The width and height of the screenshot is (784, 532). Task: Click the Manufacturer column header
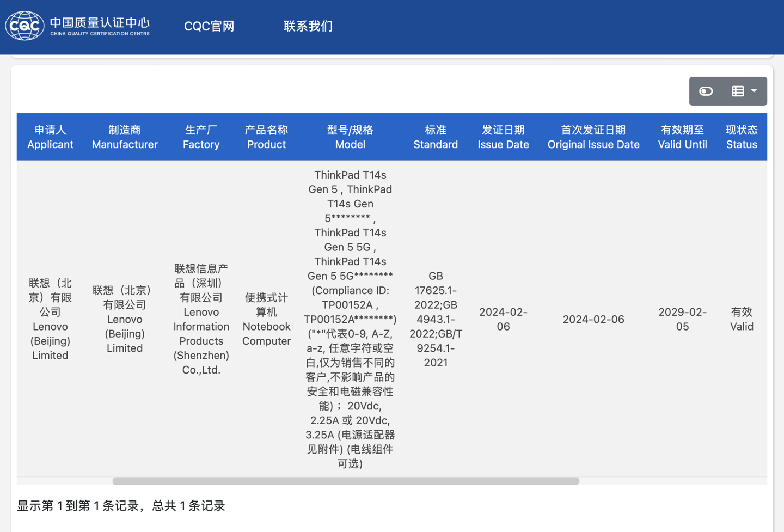[125, 137]
